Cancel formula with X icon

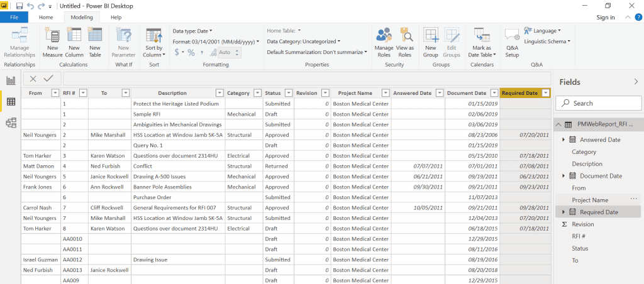[x=33, y=79]
